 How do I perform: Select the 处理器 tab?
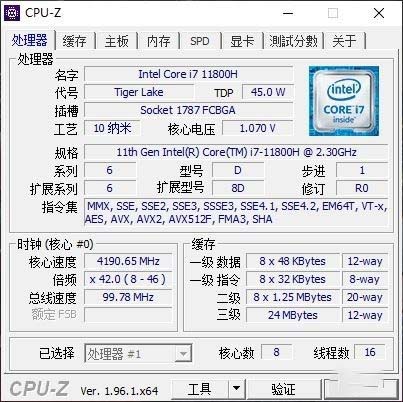[29, 40]
